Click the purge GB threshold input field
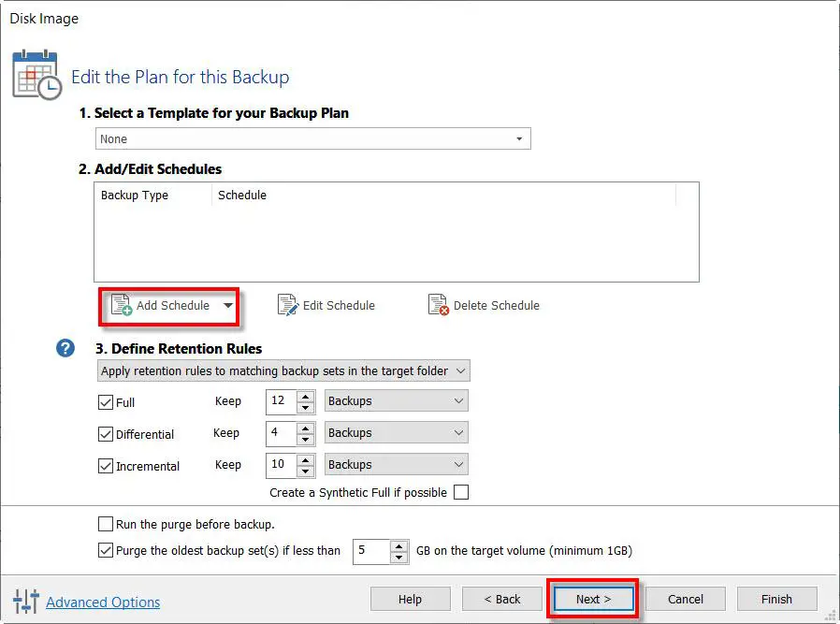The image size is (840, 624). click(x=370, y=551)
